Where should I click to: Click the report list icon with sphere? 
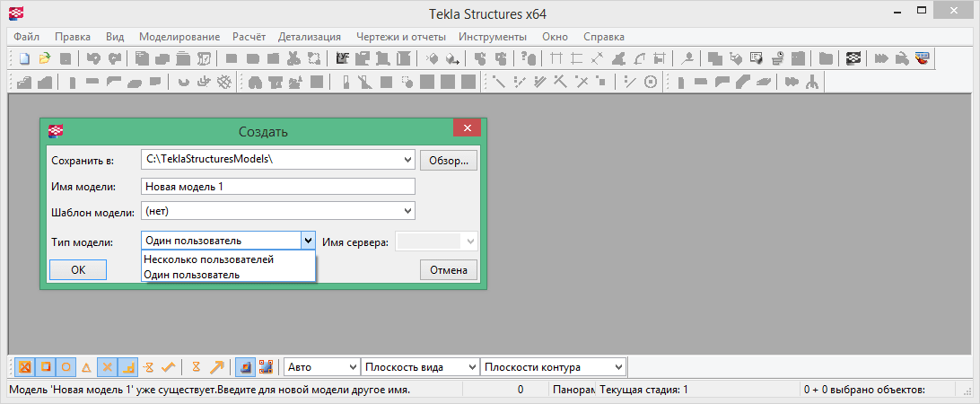tap(757, 58)
